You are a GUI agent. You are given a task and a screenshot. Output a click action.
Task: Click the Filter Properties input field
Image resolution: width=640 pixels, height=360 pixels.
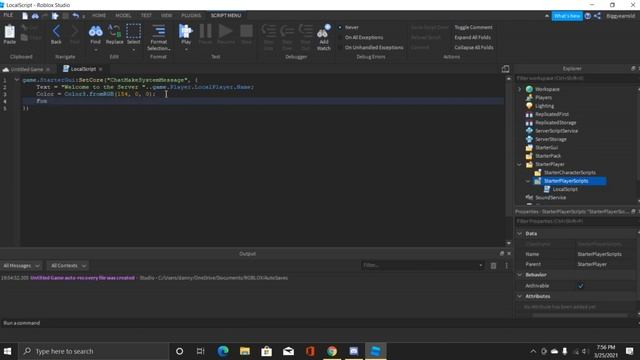pos(575,221)
